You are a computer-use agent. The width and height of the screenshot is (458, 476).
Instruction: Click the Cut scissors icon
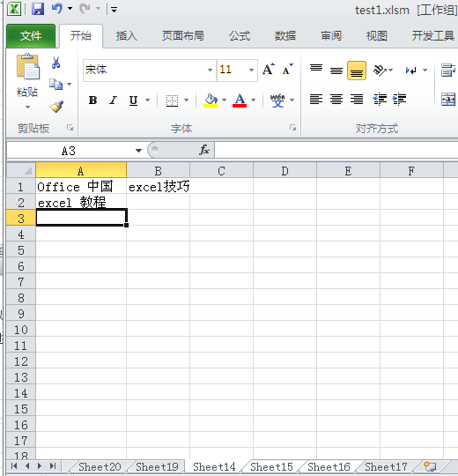[55, 63]
